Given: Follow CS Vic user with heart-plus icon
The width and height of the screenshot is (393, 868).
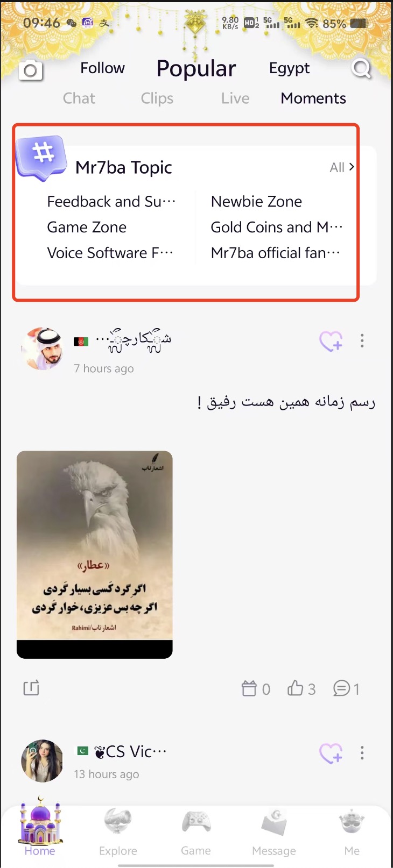Looking at the screenshot, I should click(x=331, y=753).
